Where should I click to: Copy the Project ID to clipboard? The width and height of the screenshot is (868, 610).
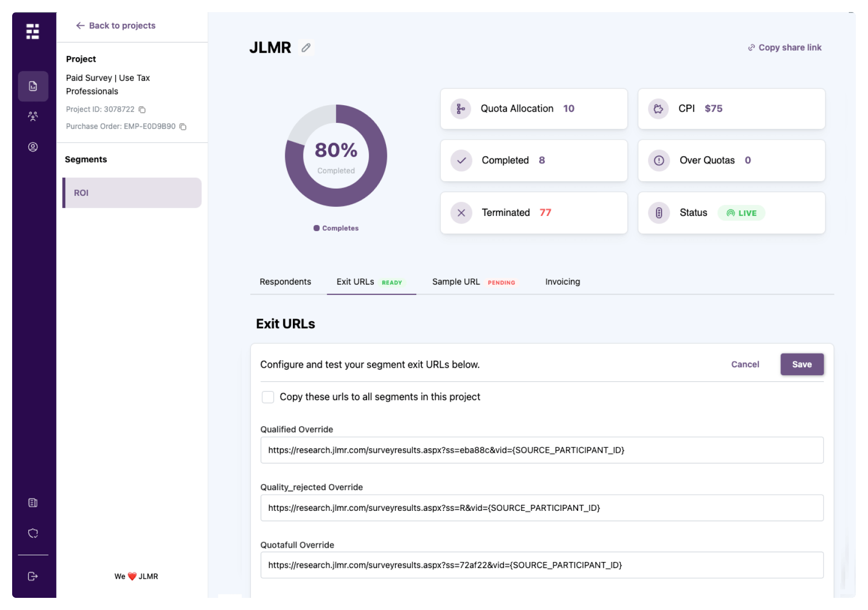click(x=142, y=110)
